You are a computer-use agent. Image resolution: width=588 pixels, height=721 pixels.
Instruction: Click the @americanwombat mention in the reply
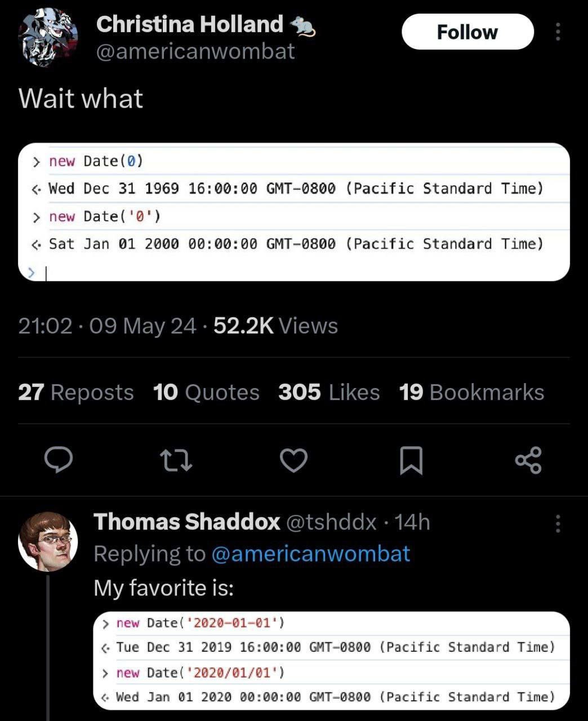point(310,554)
